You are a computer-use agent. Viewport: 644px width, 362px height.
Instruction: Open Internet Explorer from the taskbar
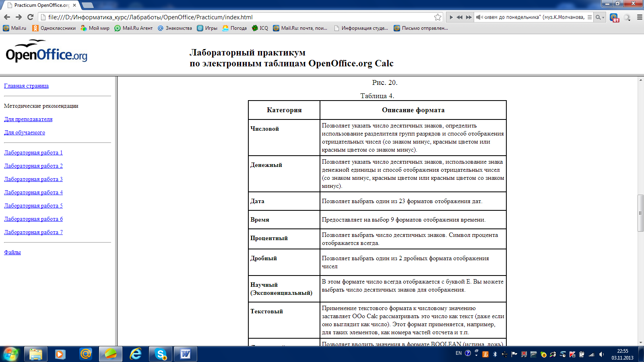136,354
